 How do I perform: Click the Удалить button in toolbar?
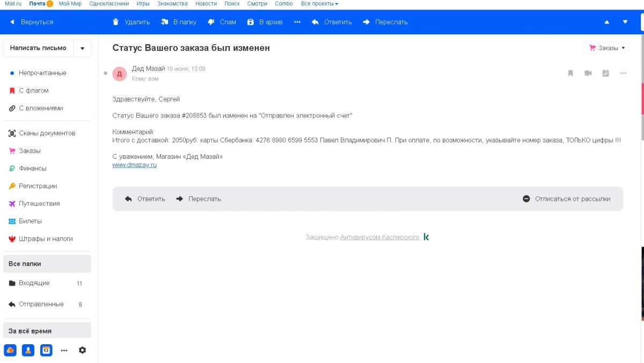[x=131, y=22]
